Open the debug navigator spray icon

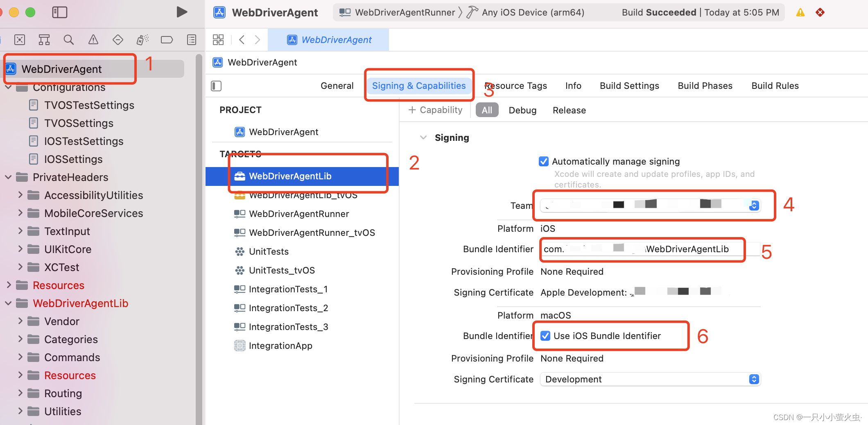(x=142, y=40)
